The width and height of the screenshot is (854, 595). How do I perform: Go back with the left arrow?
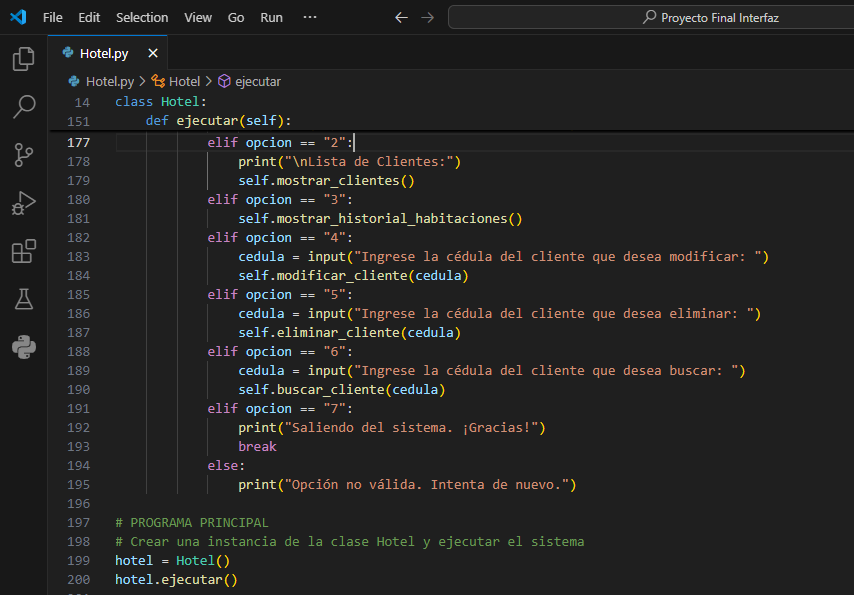point(401,17)
